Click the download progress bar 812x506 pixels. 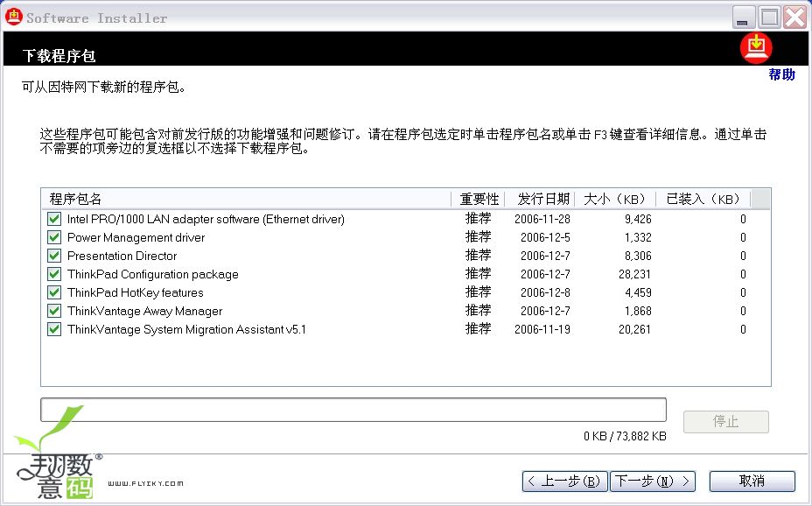point(353,410)
